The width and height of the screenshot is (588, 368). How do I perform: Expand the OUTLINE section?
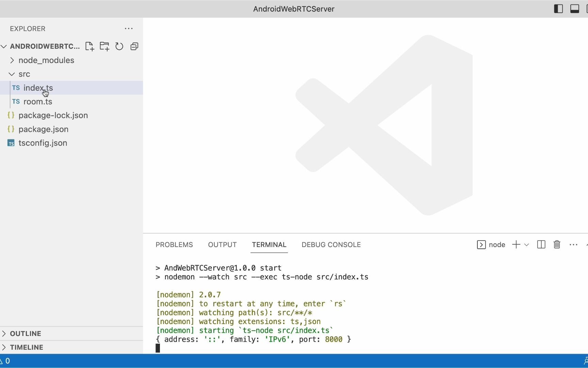pyautogui.click(x=71, y=334)
